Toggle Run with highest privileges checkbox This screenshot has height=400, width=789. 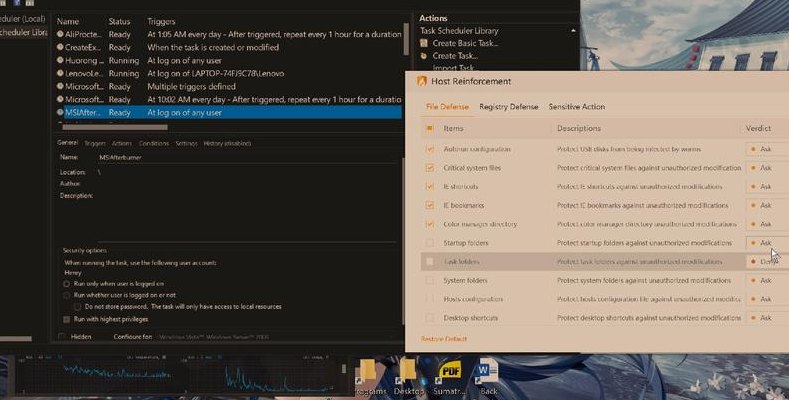66,319
